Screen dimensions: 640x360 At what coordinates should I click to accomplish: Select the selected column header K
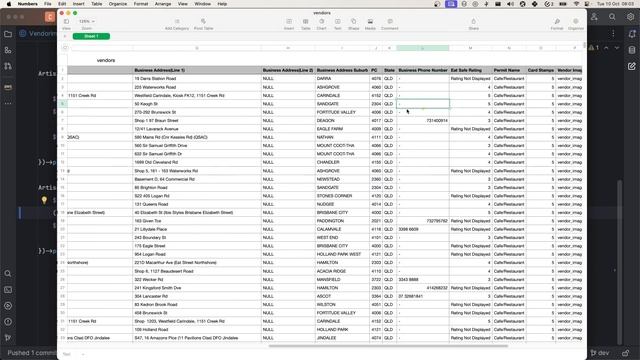423,48
